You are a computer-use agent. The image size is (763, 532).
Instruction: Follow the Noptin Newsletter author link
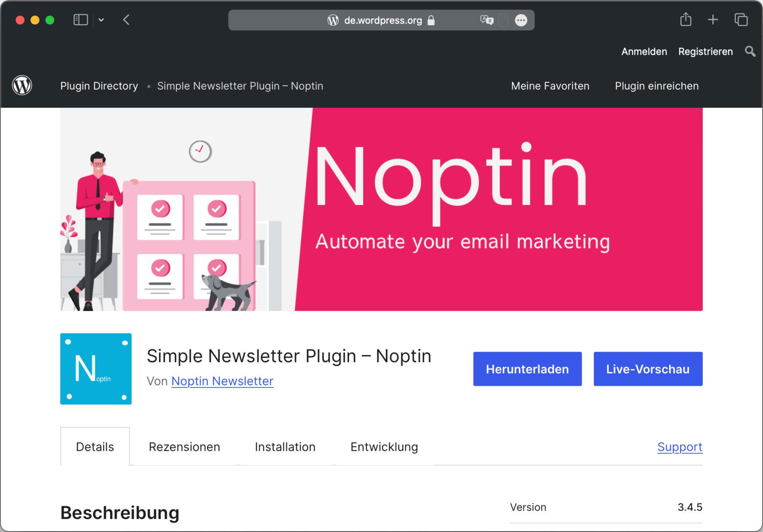point(222,381)
